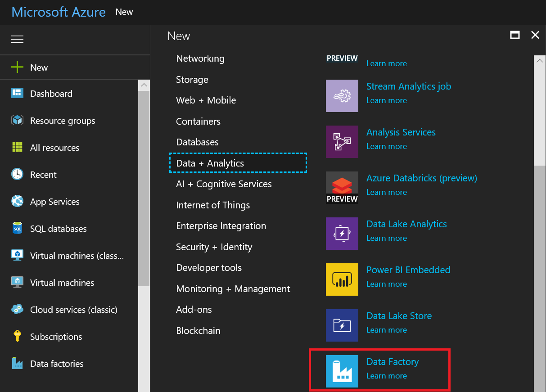546x392 pixels.
Task: Open All resources label in sidebar
Action: click(54, 148)
